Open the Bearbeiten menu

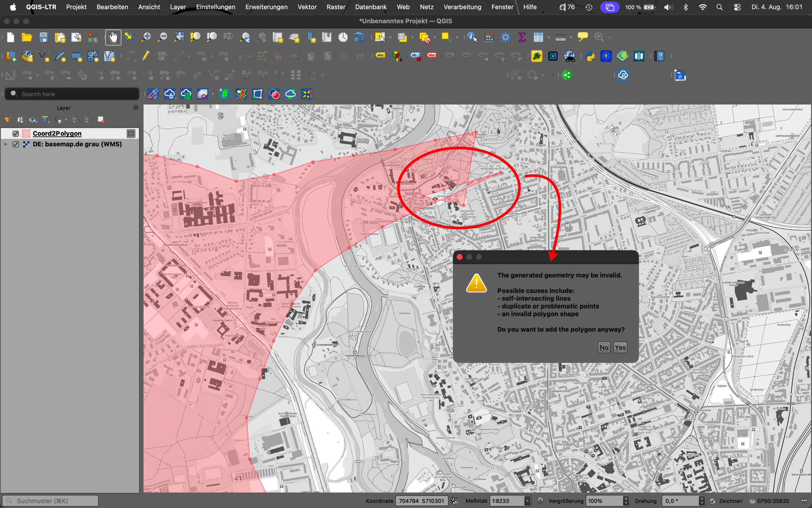(112, 7)
